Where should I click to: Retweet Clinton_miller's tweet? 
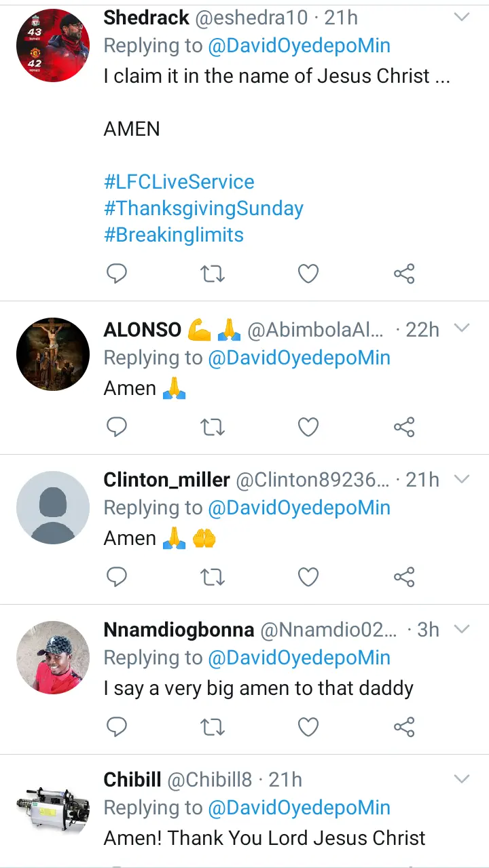213,577
